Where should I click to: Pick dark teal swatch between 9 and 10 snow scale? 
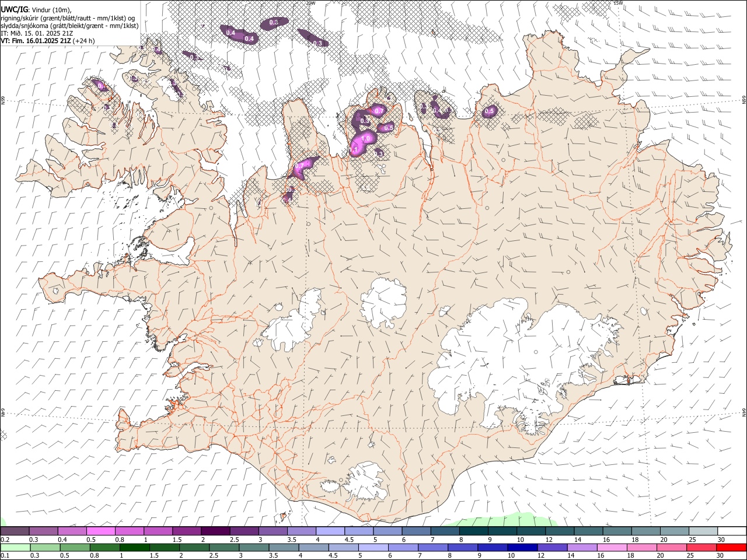502,531
